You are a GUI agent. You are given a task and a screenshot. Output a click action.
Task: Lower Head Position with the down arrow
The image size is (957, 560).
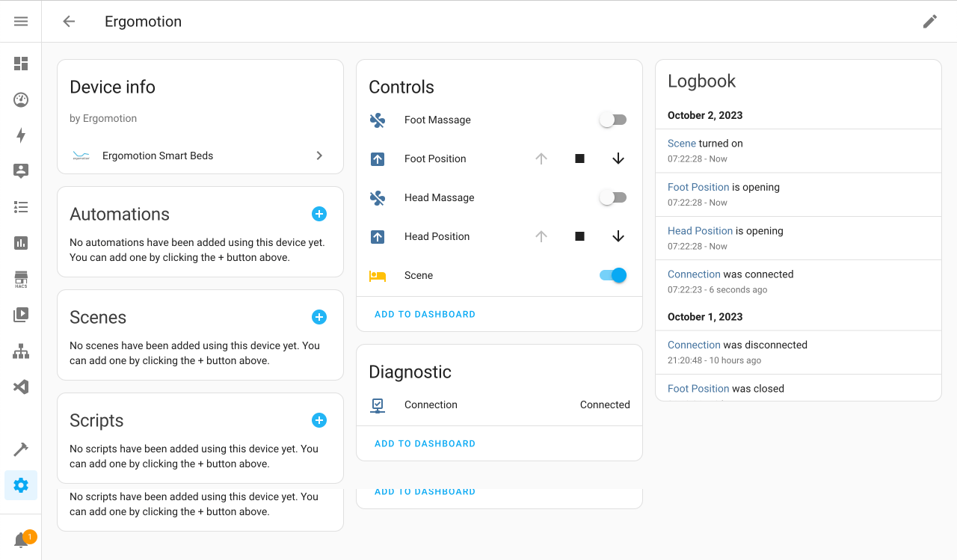618,236
